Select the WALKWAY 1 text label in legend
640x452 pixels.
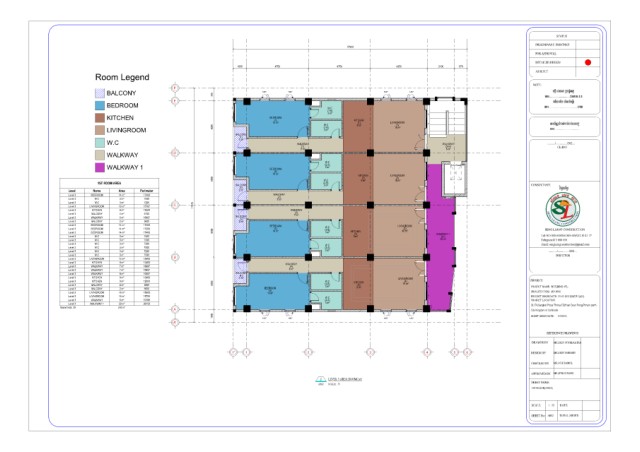[x=124, y=167]
